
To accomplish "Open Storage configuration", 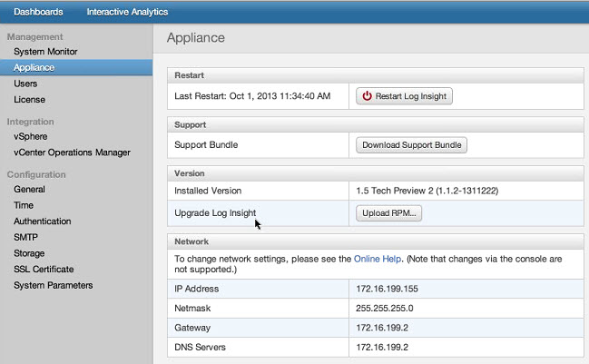I will coord(29,253).
